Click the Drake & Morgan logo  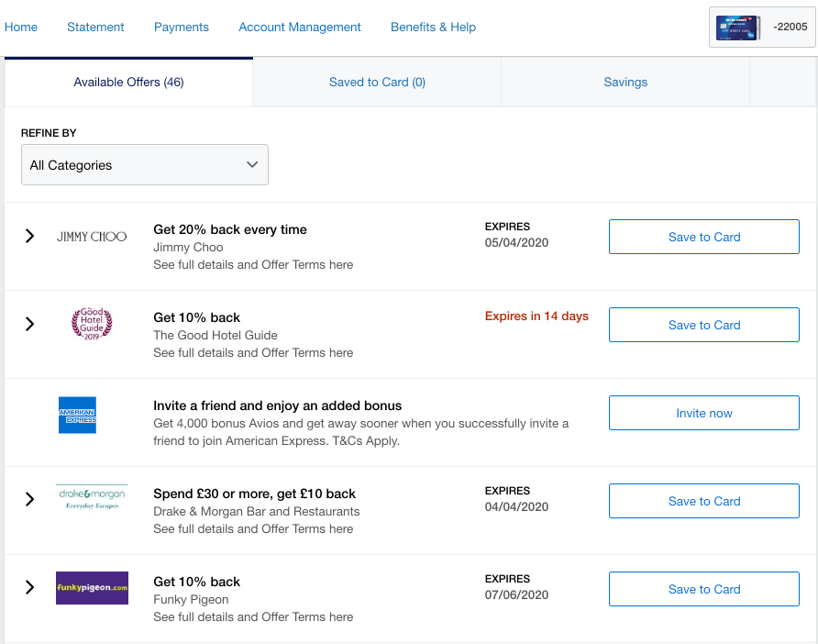[x=92, y=497]
